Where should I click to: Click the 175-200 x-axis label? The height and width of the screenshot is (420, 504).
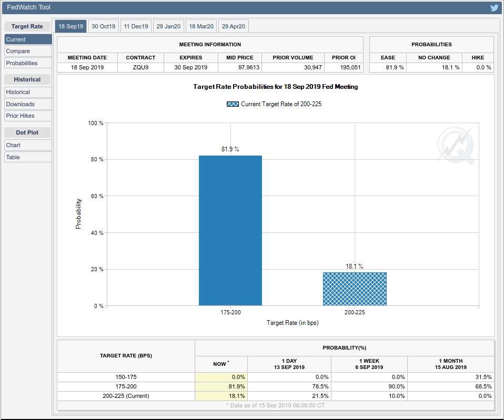[x=230, y=312]
